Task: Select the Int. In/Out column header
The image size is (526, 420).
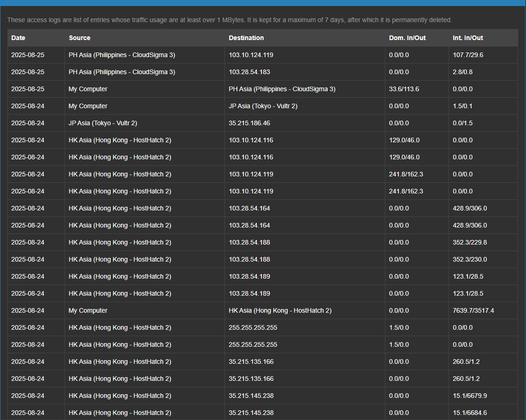Action: point(467,38)
